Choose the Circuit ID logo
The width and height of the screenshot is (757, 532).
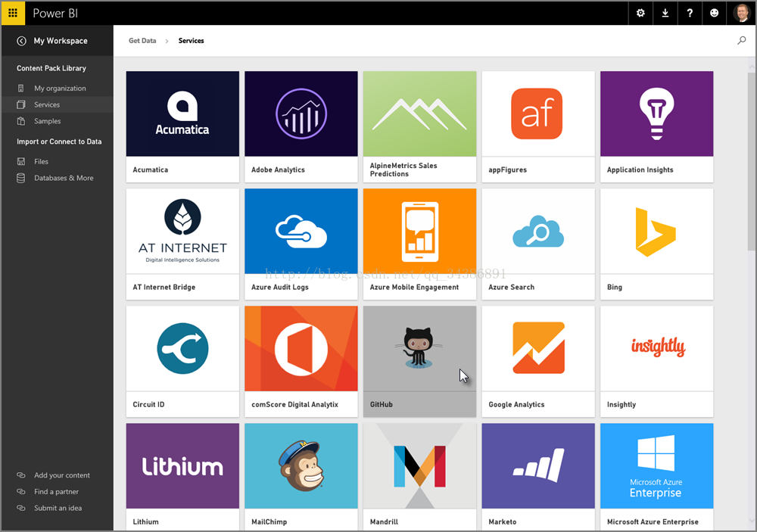(x=182, y=349)
